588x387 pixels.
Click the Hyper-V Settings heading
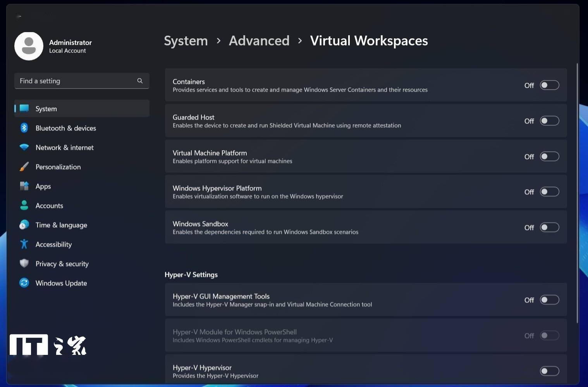pyautogui.click(x=191, y=274)
